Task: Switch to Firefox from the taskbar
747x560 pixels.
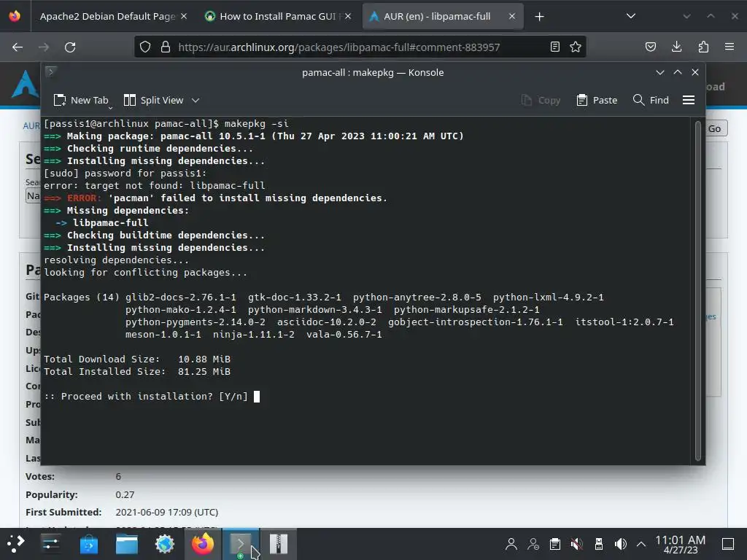Action: [x=203, y=544]
